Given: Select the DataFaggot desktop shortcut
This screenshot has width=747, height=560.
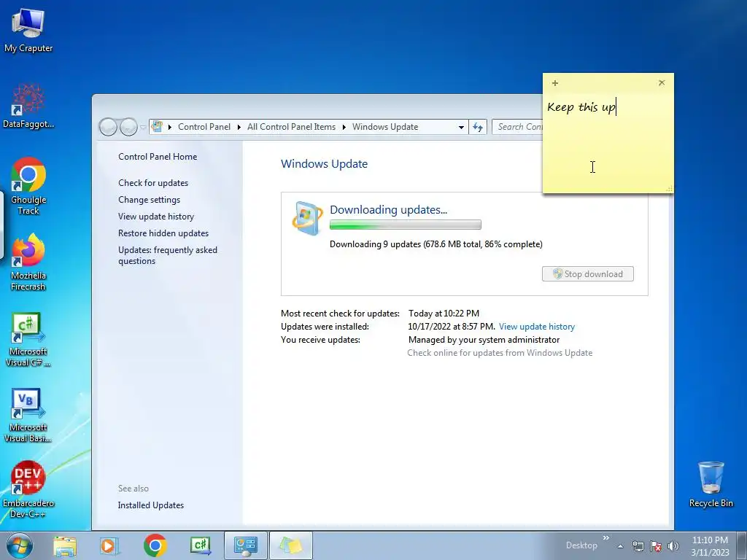Looking at the screenshot, I should click(x=28, y=106).
